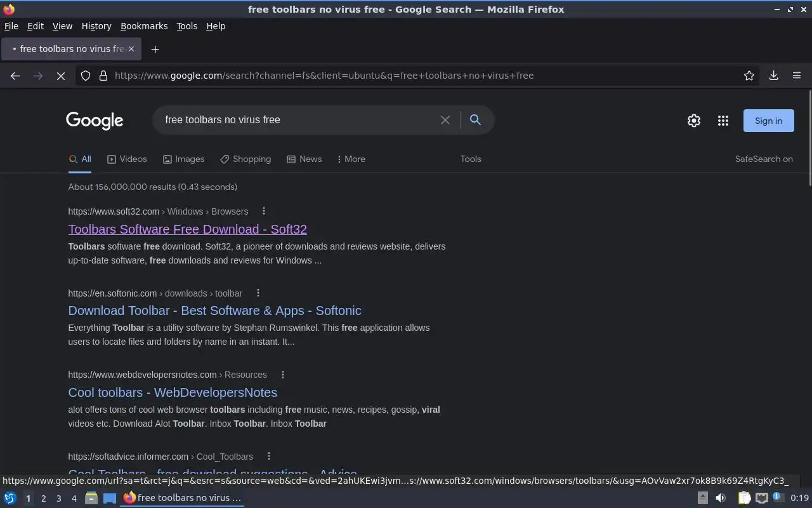Open tracking protection shield info
812x508 pixels.
86,76
